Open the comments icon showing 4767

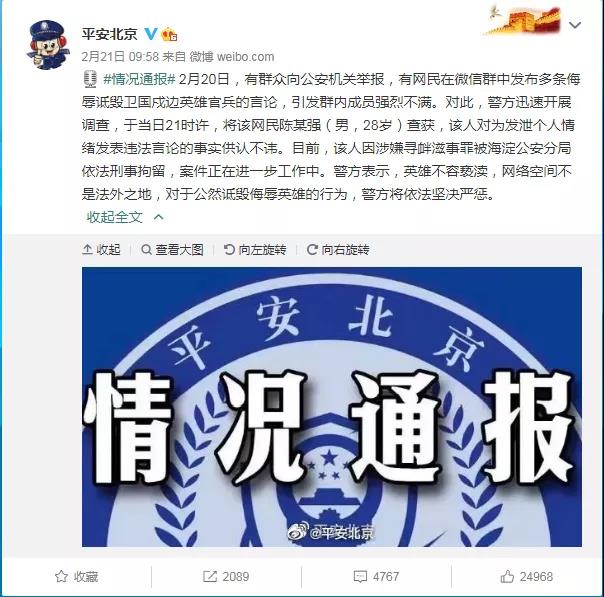tap(376, 577)
